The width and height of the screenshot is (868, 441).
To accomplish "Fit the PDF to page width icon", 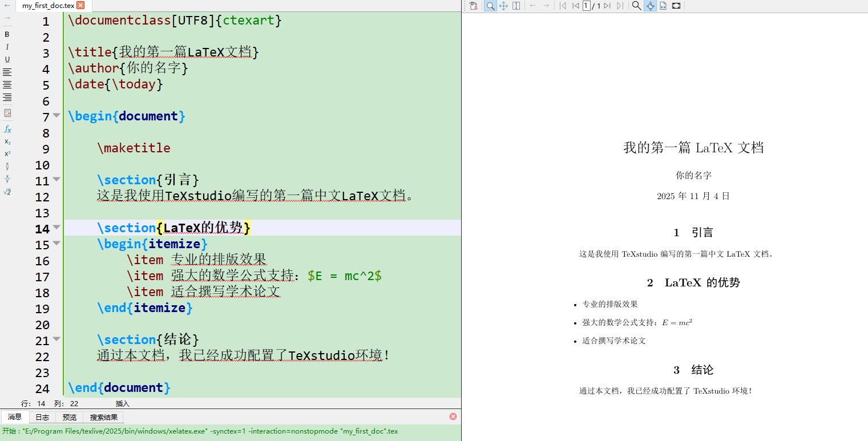I will (x=663, y=6).
